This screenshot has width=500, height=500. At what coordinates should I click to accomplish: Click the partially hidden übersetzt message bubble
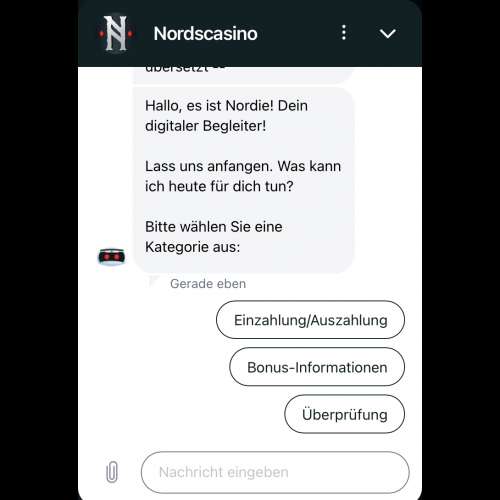pyautogui.click(x=243, y=75)
